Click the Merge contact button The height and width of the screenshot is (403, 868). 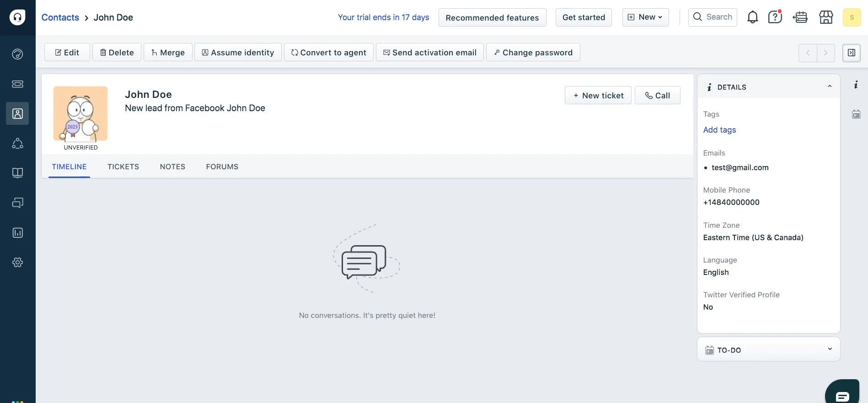pos(168,53)
